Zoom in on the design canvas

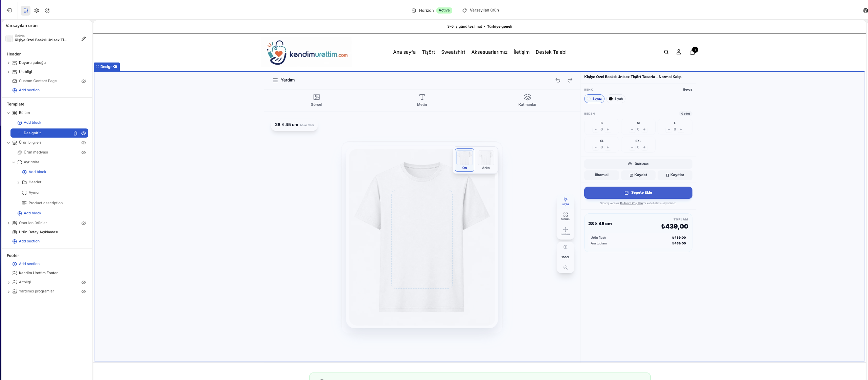(x=565, y=247)
